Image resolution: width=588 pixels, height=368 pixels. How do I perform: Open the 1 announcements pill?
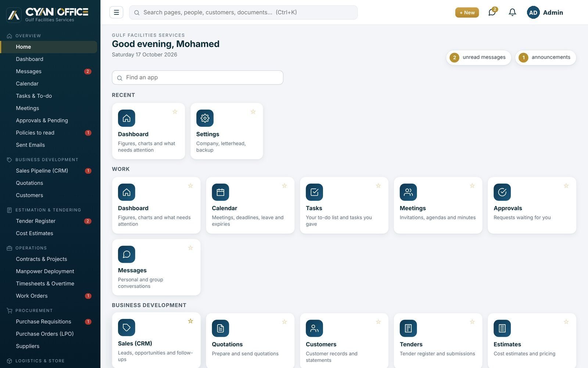pos(545,57)
